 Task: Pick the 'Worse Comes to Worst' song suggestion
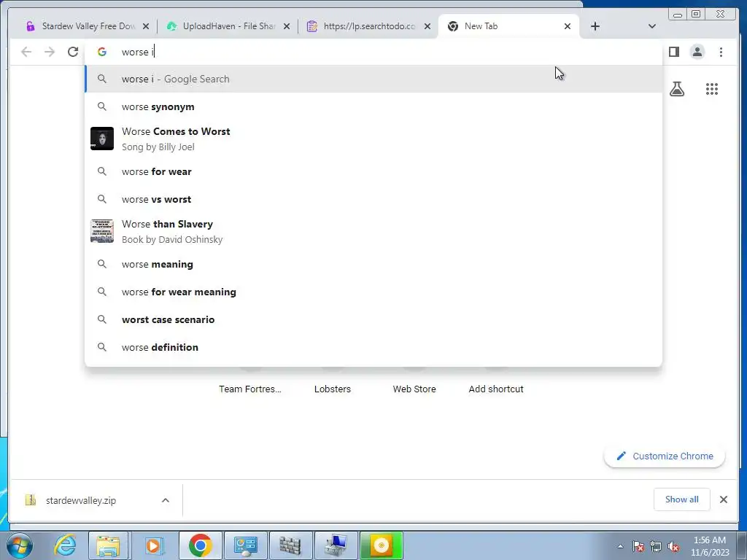[373, 139]
